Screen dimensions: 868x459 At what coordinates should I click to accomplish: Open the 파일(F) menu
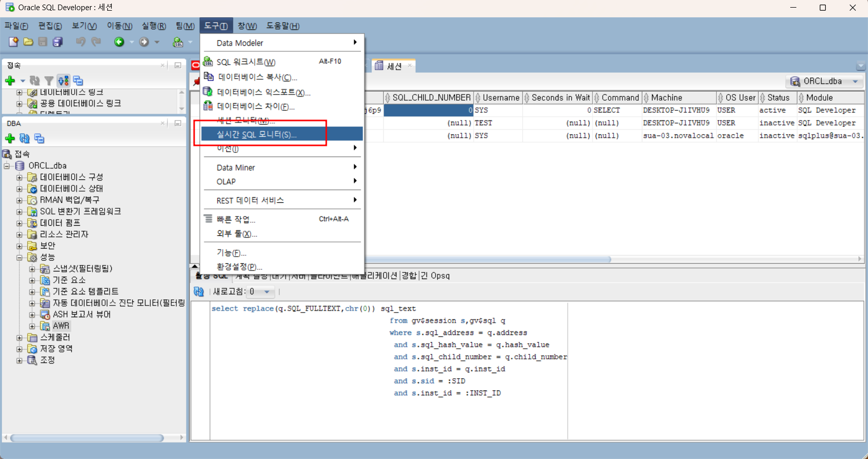tap(16, 26)
